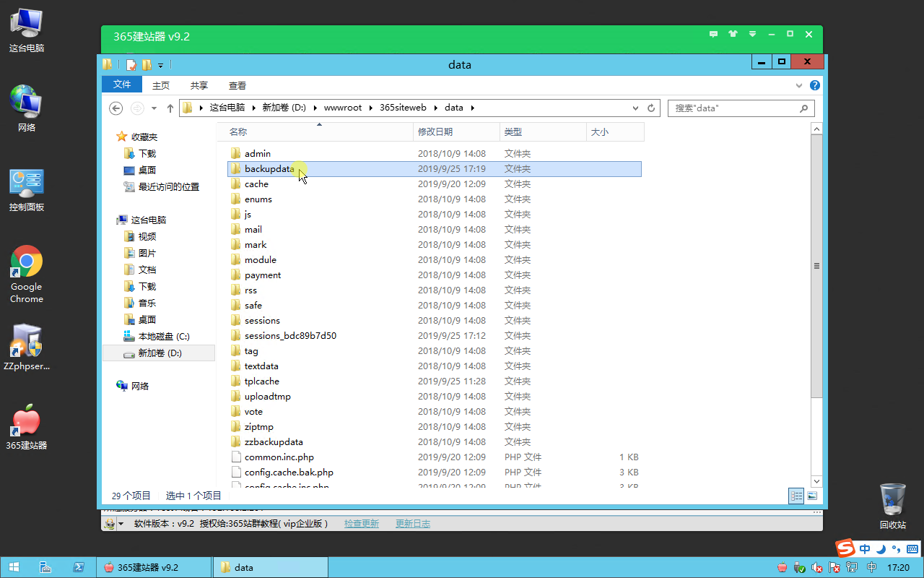This screenshot has width=924, height=578.
Task: Sort by 名称 column header
Action: (x=316, y=132)
